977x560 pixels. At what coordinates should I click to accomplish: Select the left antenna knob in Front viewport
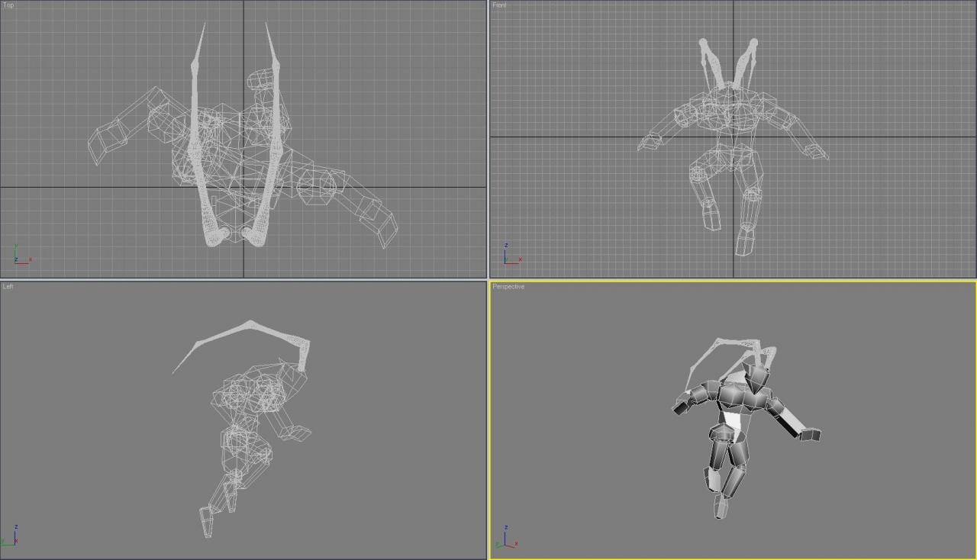click(704, 44)
